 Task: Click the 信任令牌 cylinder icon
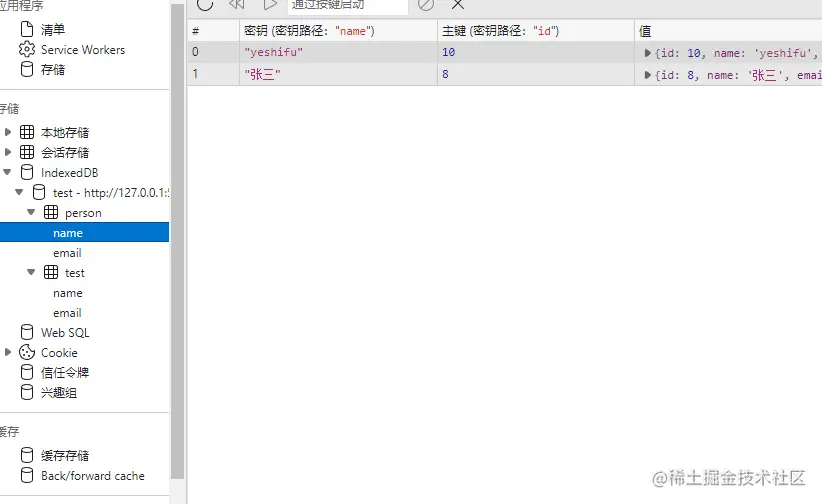27,372
